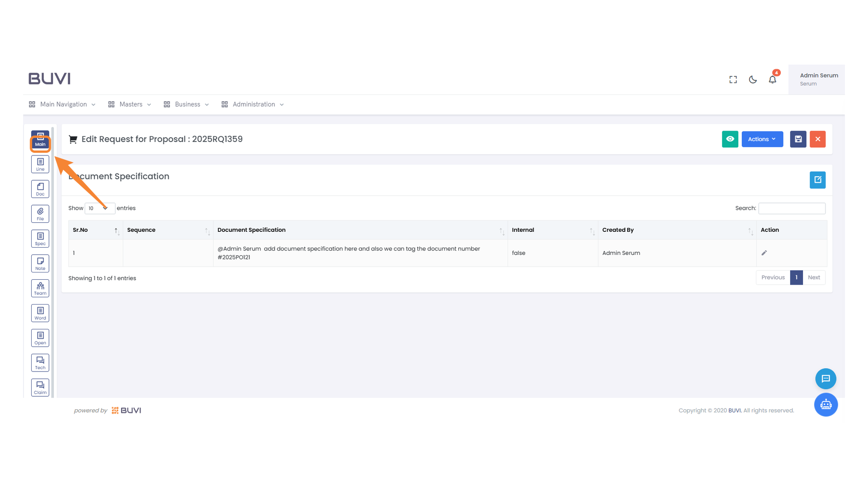Screen dimensions: 868x488
Task: Toggle fullscreen mode icon
Action: [733, 80]
